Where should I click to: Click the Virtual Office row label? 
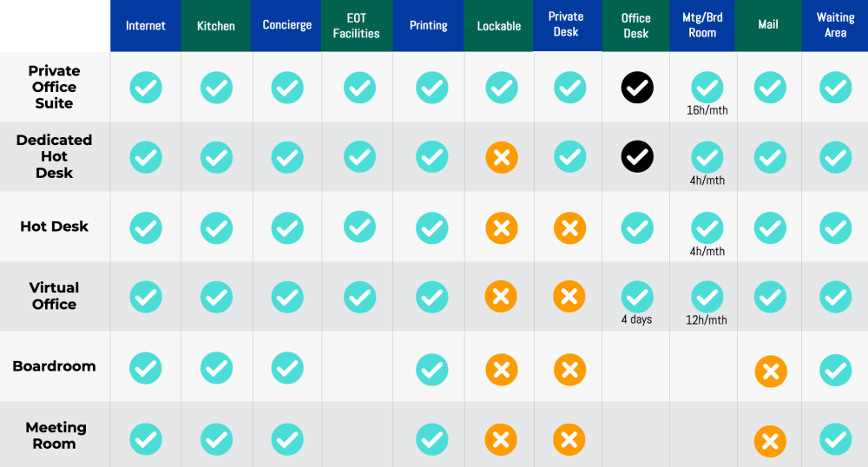tap(54, 296)
